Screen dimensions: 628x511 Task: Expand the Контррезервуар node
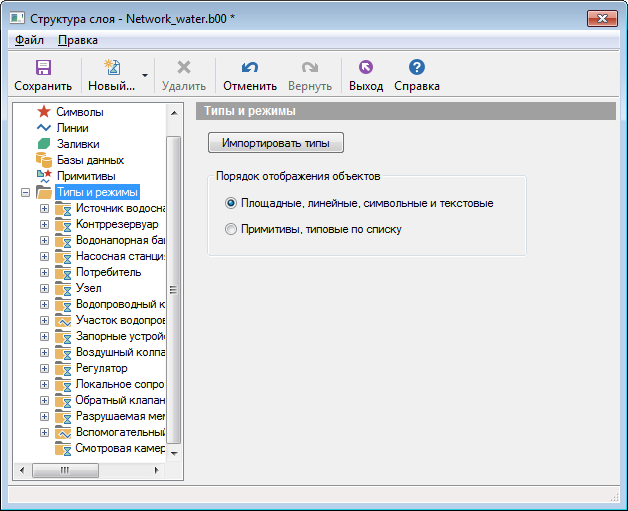pos(44,225)
